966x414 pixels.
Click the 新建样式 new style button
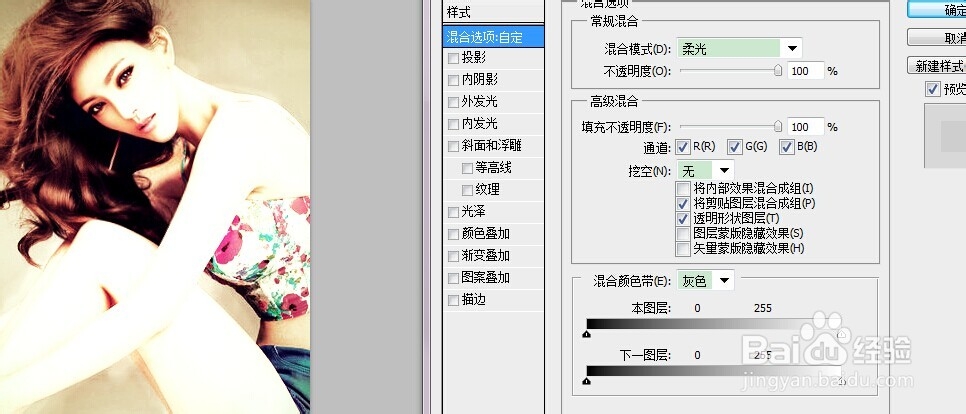(x=936, y=66)
